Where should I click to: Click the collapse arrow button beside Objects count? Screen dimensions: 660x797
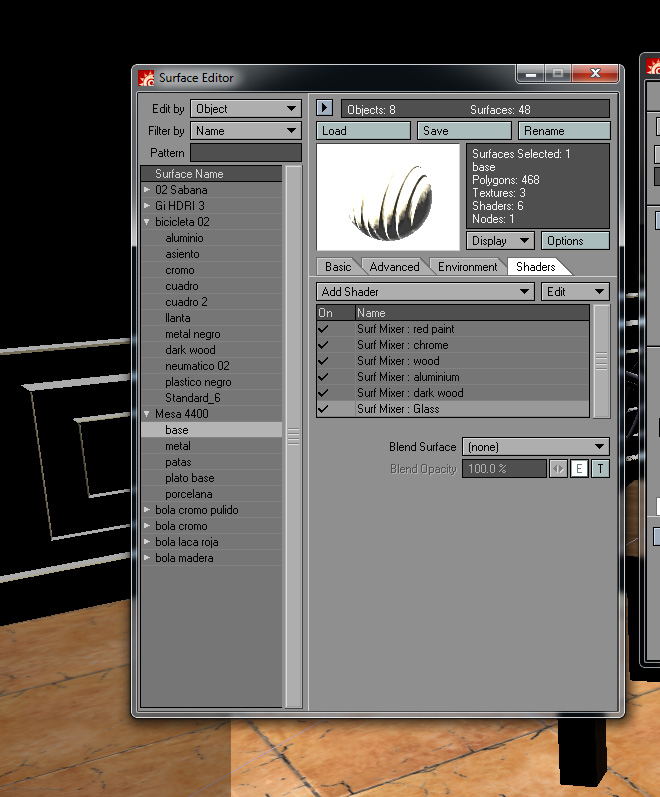point(324,108)
